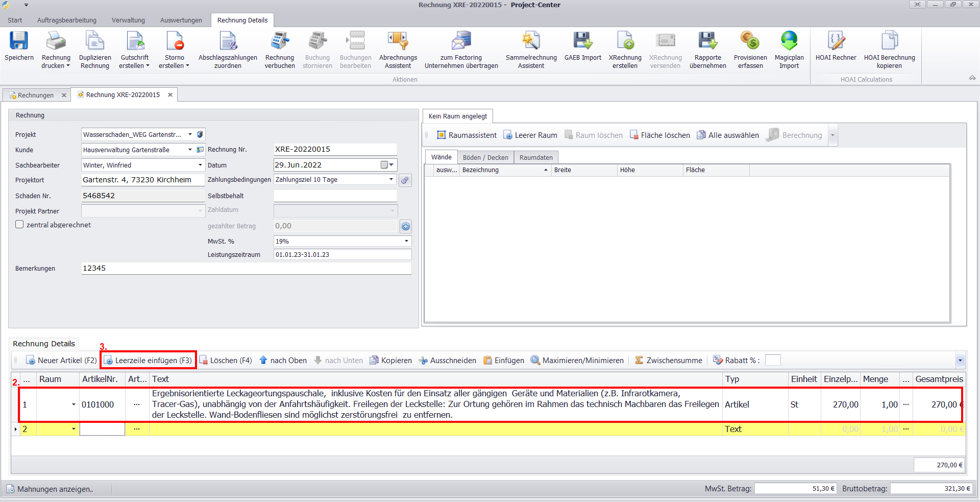Click Magicplan Import icon
980x502 pixels.
point(789,42)
